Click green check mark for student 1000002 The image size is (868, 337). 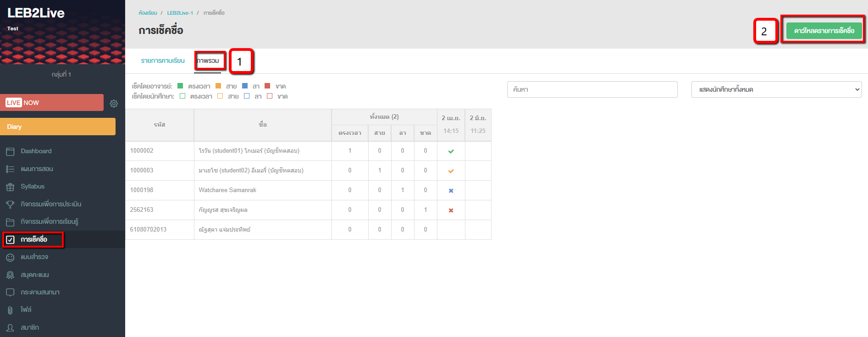coord(451,151)
